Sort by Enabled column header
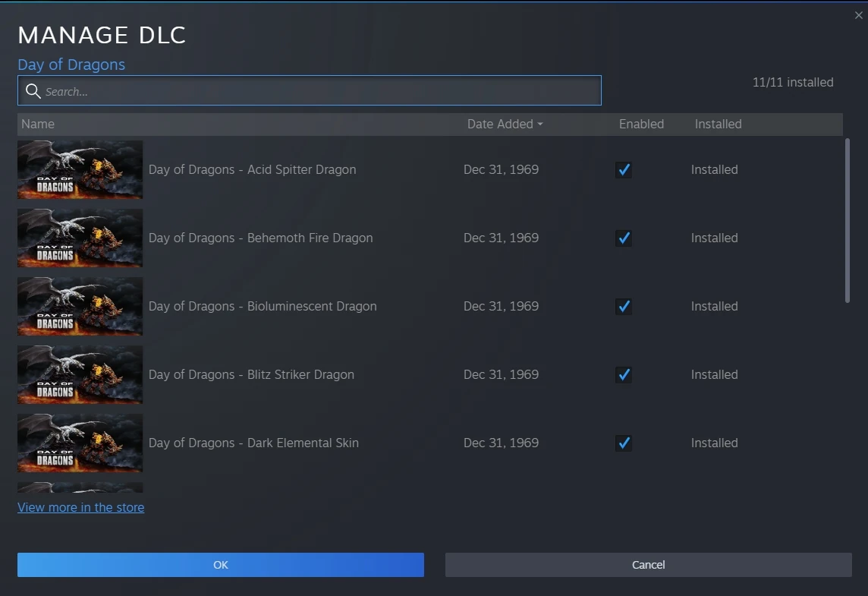The height and width of the screenshot is (596, 868). pos(641,124)
